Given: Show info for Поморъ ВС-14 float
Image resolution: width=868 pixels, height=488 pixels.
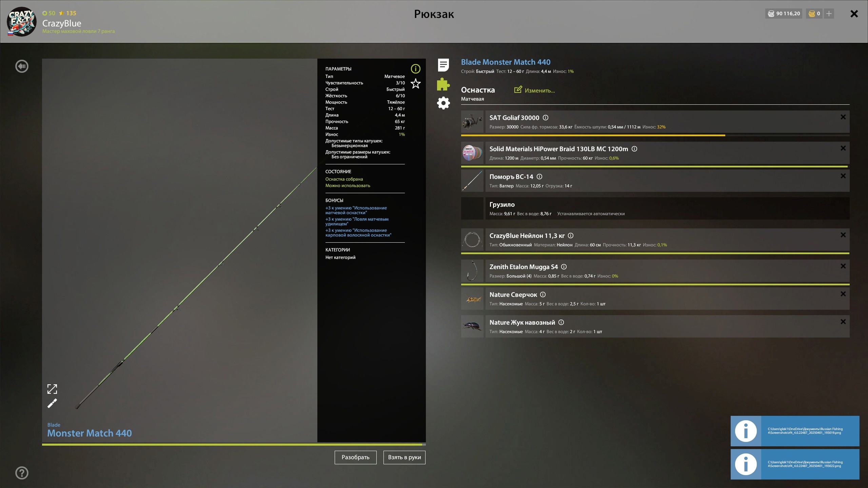Looking at the screenshot, I should pyautogui.click(x=539, y=177).
